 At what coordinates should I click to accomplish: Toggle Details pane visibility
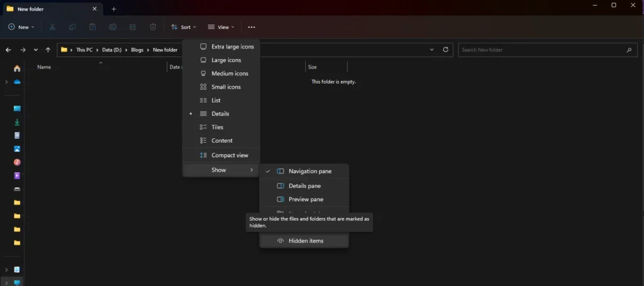point(304,186)
